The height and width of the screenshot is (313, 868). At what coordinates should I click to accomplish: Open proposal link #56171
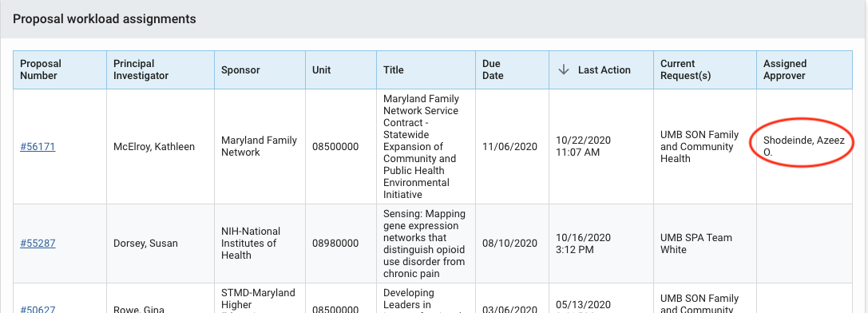[x=38, y=147]
